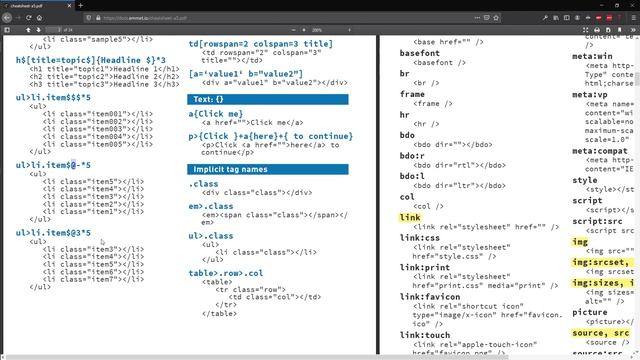The width and height of the screenshot is (640, 360).
Task: Click the 'bdo:r' entry
Action: (412, 156)
